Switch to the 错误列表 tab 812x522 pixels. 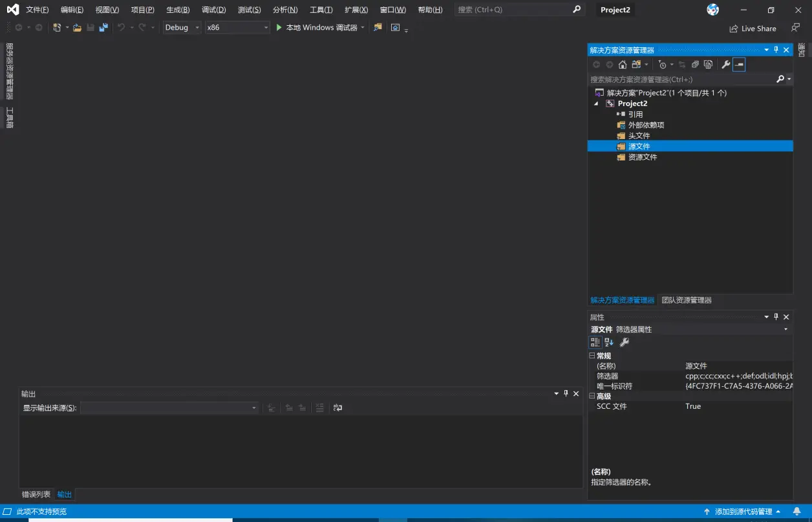click(x=36, y=494)
